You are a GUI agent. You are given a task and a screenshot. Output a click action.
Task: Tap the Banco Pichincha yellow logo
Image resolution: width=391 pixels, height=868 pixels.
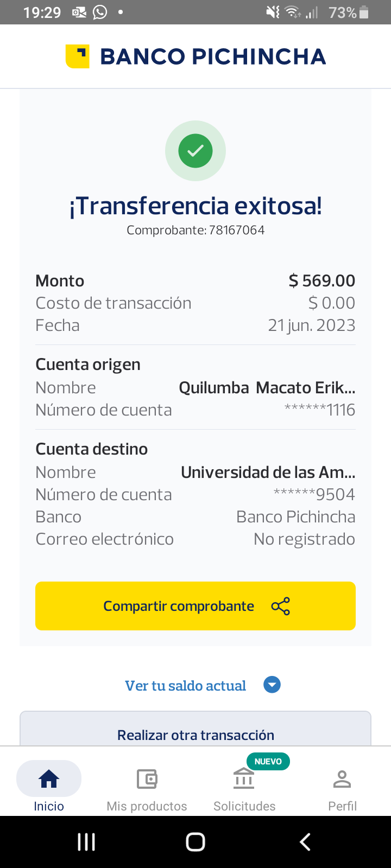click(x=77, y=56)
